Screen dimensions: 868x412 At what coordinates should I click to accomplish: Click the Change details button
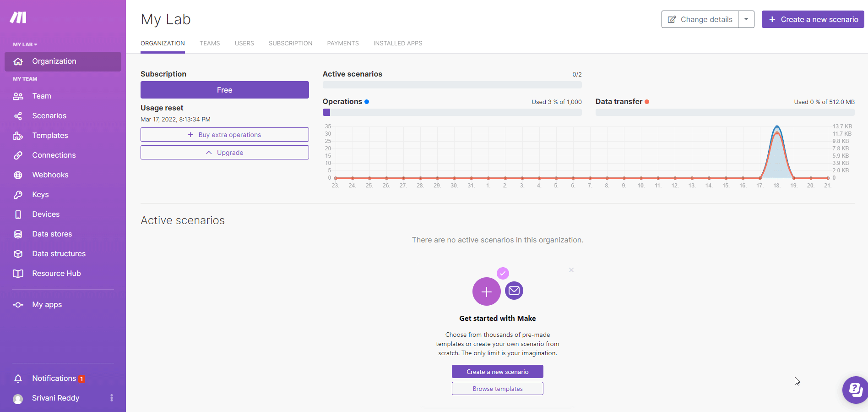pyautogui.click(x=700, y=19)
